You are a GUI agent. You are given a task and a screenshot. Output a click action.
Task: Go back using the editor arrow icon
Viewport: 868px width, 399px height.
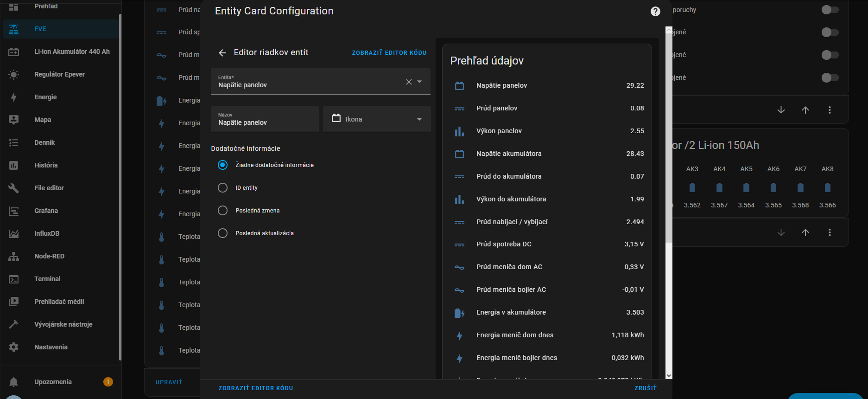222,53
